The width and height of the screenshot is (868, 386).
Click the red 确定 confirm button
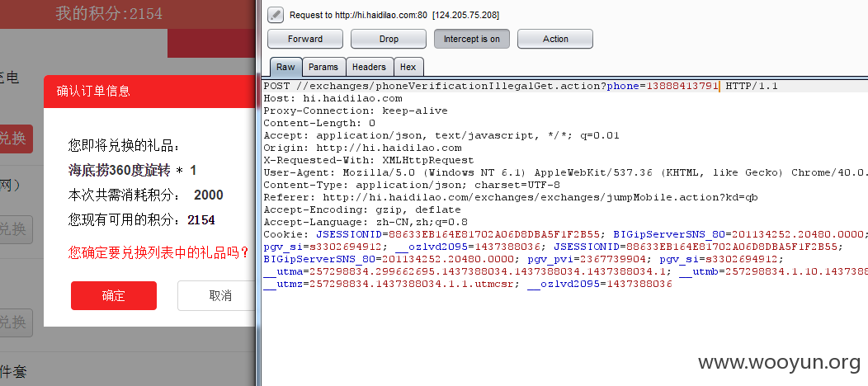pos(114,296)
